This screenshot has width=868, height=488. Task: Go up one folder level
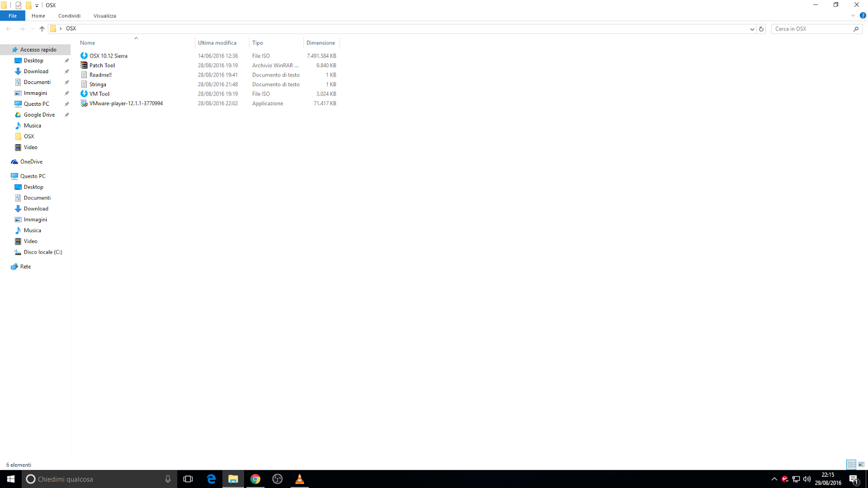(x=42, y=29)
